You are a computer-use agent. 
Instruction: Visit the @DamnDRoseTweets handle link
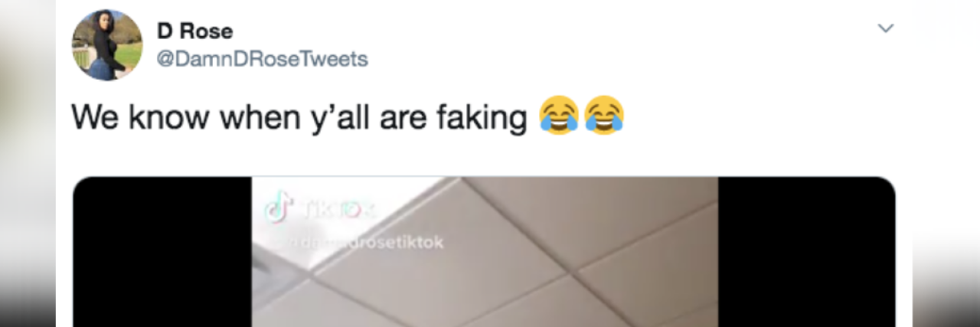coord(263,59)
